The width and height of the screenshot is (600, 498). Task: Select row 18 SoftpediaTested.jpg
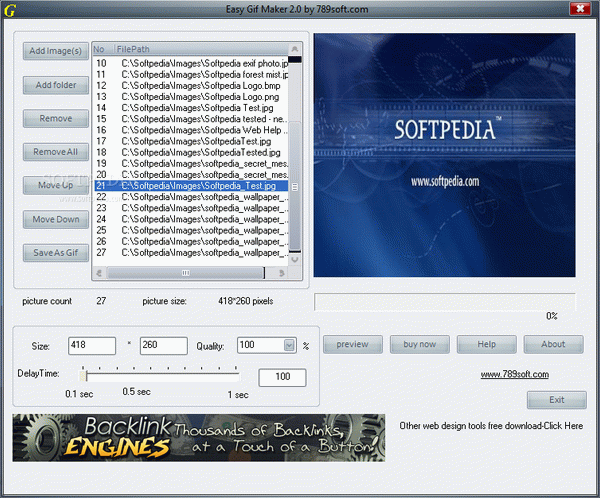(191, 152)
